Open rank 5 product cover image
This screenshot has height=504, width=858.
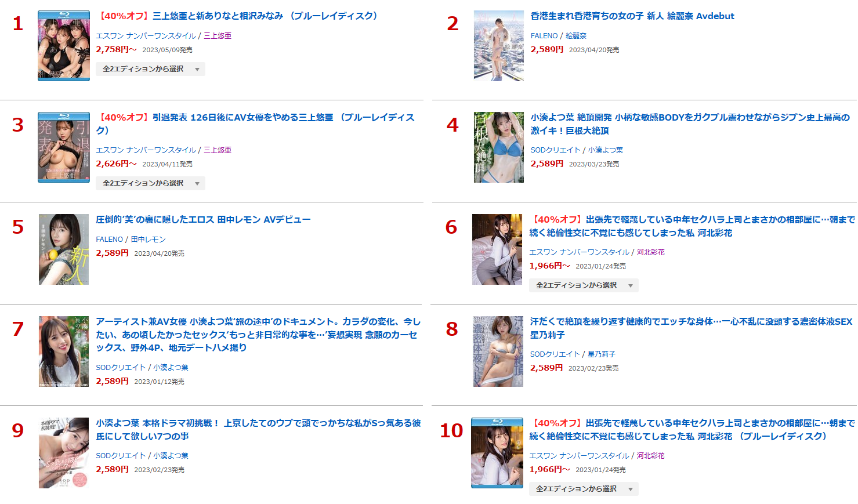(x=64, y=249)
